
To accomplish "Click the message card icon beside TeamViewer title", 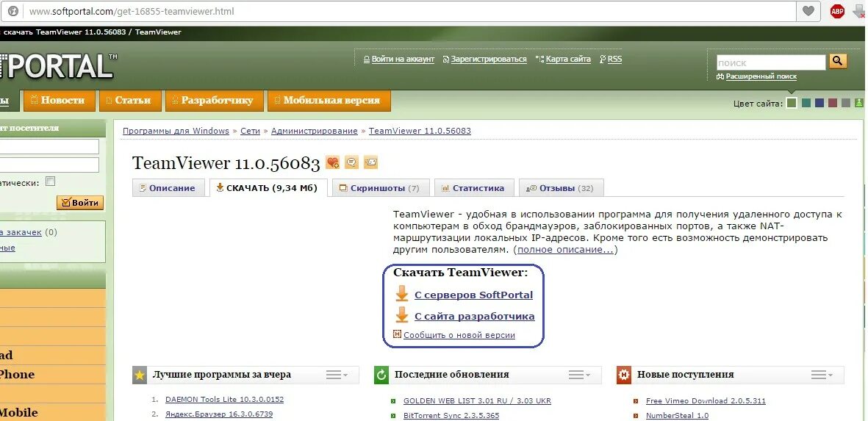I will pos(370,162).
